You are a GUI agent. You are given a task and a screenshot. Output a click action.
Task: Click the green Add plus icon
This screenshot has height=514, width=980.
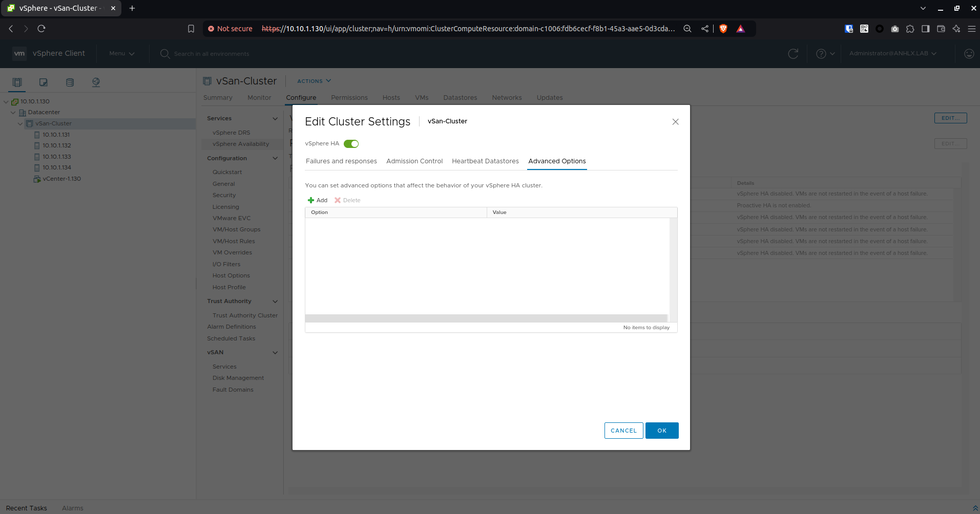click(310, 200)
